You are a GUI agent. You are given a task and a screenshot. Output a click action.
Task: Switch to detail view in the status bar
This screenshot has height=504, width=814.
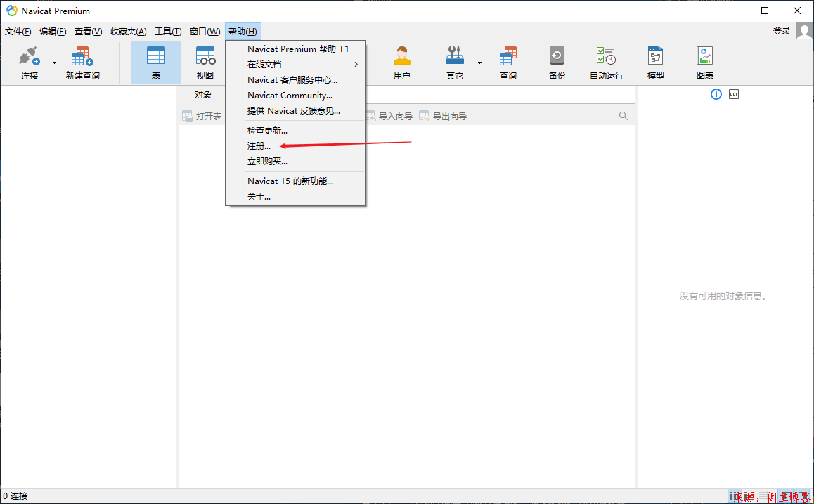pos(749,496)
